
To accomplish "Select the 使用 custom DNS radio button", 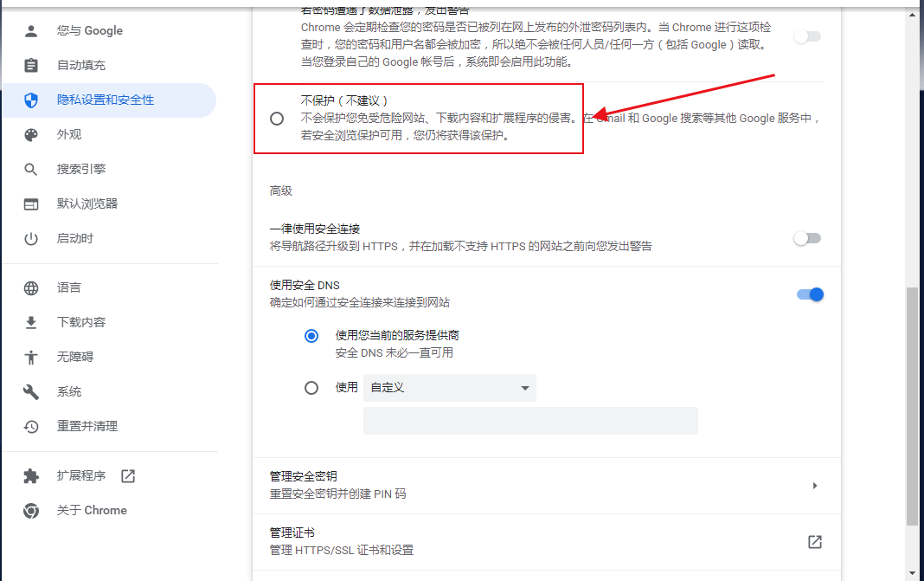I will [311, 388].
